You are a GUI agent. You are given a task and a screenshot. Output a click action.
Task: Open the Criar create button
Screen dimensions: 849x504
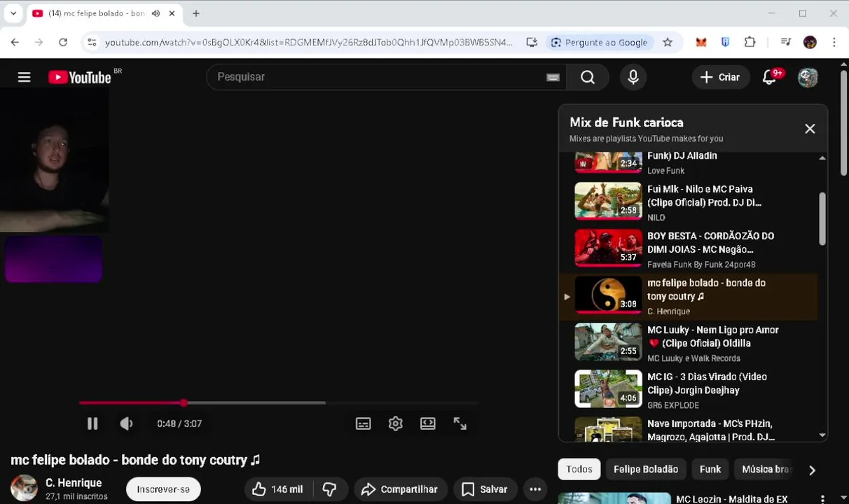[720, 77]
